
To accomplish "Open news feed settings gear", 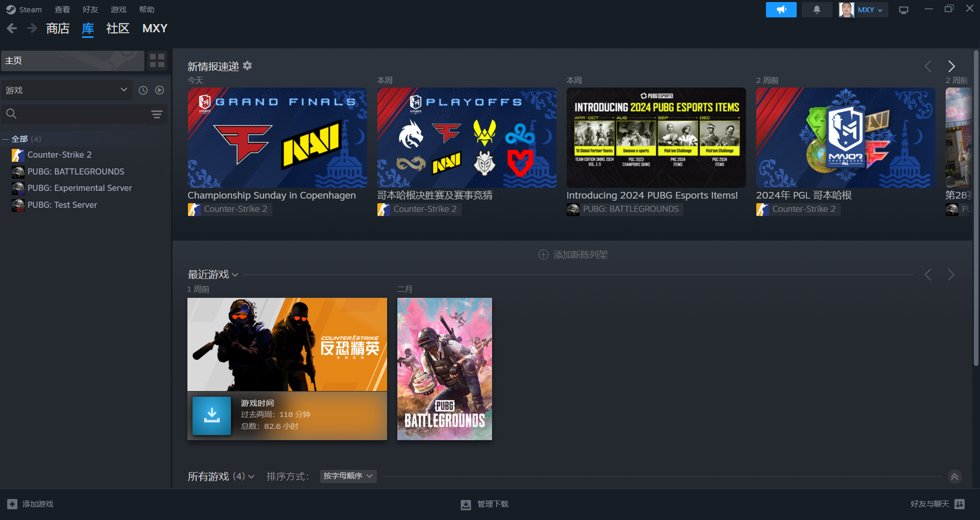I will coord(247,66).
